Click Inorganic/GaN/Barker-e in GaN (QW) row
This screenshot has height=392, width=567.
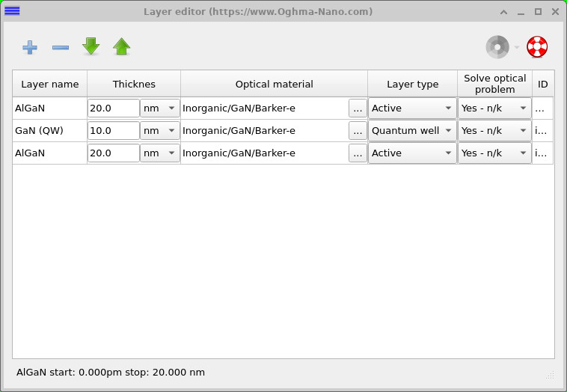pyautogui.click(x=239, y=131)
